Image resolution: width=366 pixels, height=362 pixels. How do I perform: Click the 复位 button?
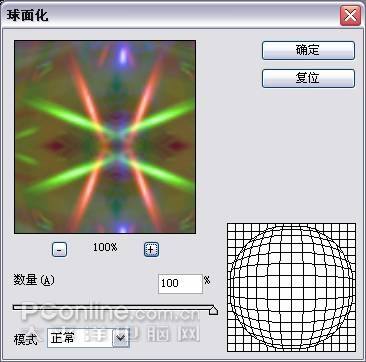308,78
